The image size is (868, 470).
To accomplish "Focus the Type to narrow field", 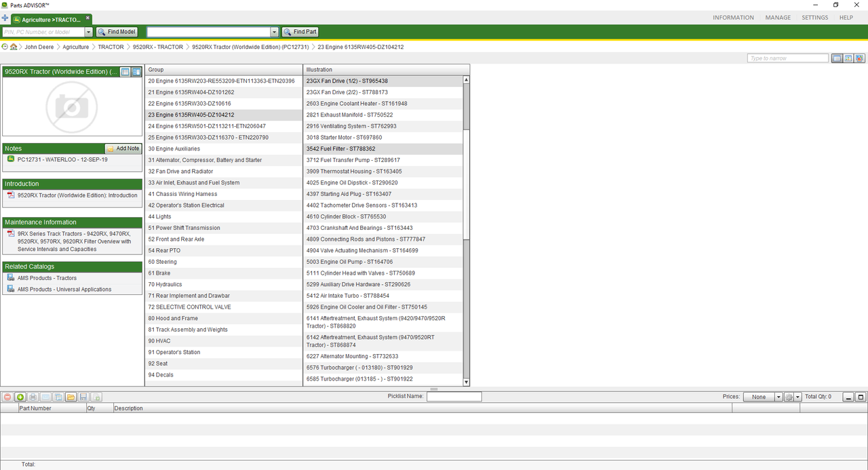I will tap(788, 58).
